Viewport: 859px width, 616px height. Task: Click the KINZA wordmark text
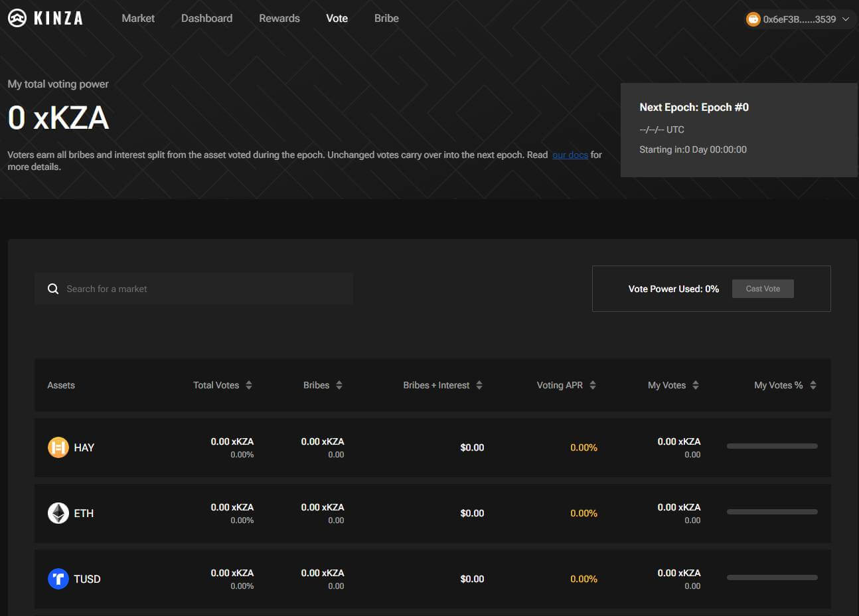(58, 19)
